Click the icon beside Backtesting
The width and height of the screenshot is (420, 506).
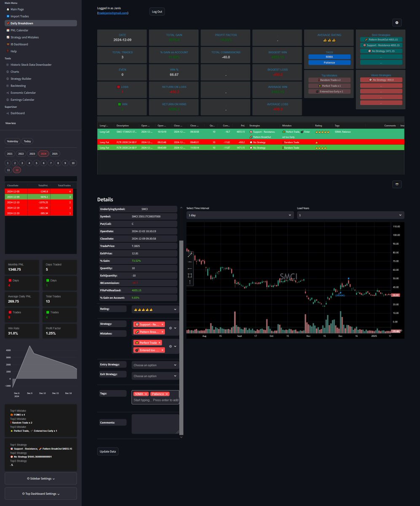(8, 86)
